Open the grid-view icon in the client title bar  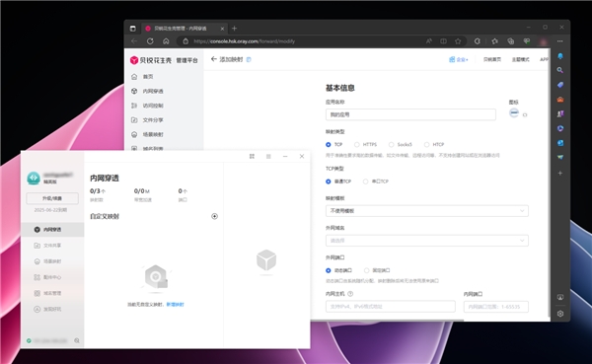click(252, 156)
